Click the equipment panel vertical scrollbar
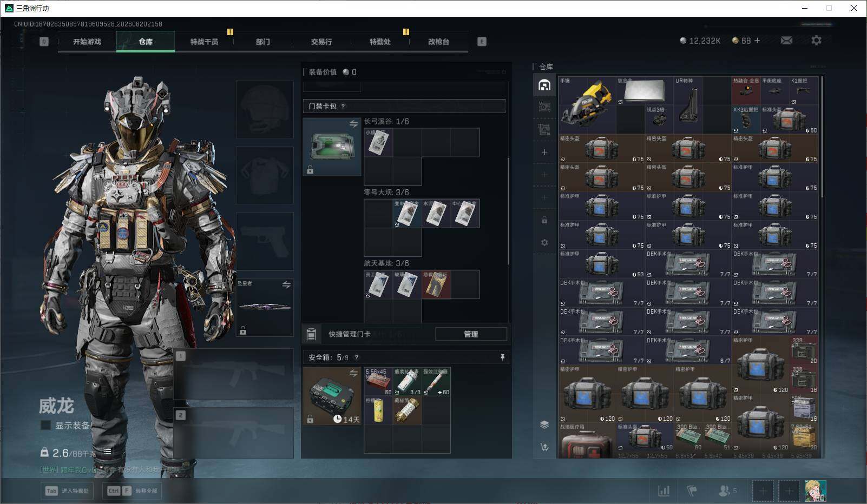Image resolution: width=867 pixels, height=504 pixels. click(x=508, y=211)
